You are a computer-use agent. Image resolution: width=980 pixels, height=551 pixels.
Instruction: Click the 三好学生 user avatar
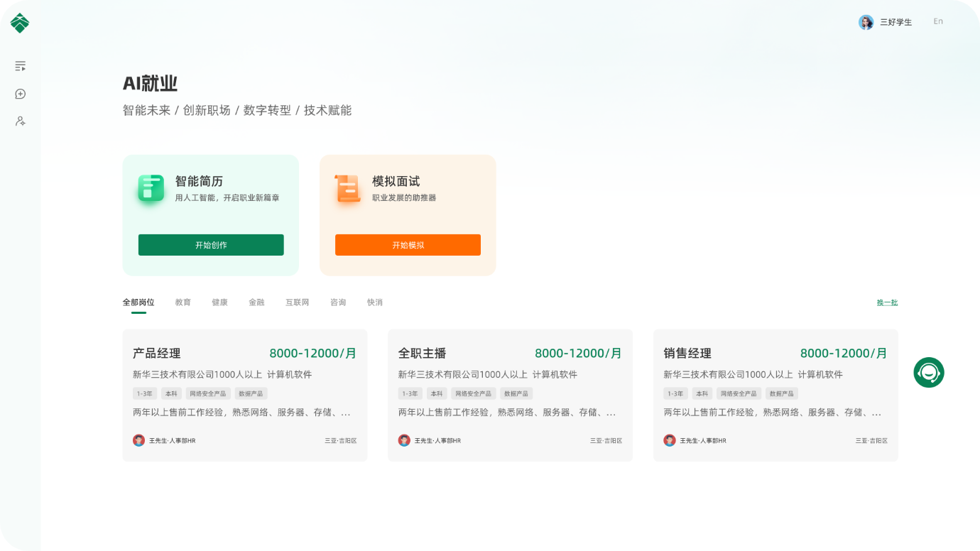coord(866,22)
